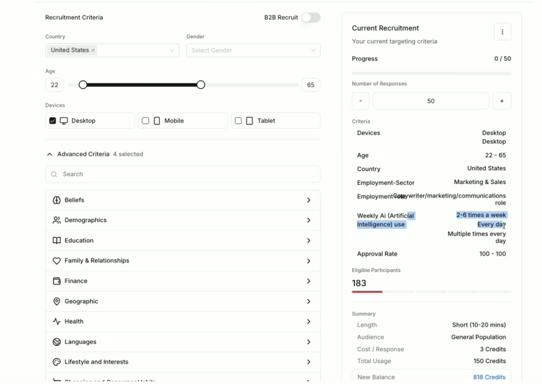542x392 pixels.
Task: Collapse the Advanced Criteria section
Action: [50, 154]
